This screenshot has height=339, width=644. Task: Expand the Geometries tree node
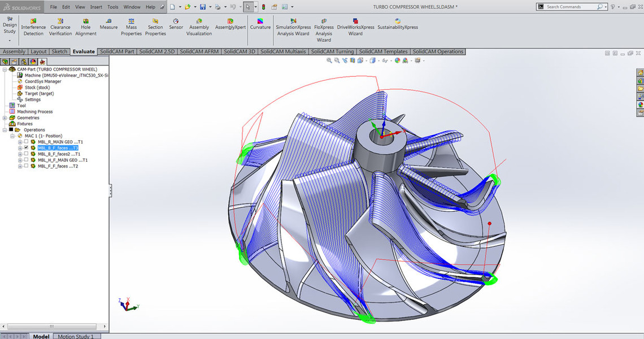[5, 118]
